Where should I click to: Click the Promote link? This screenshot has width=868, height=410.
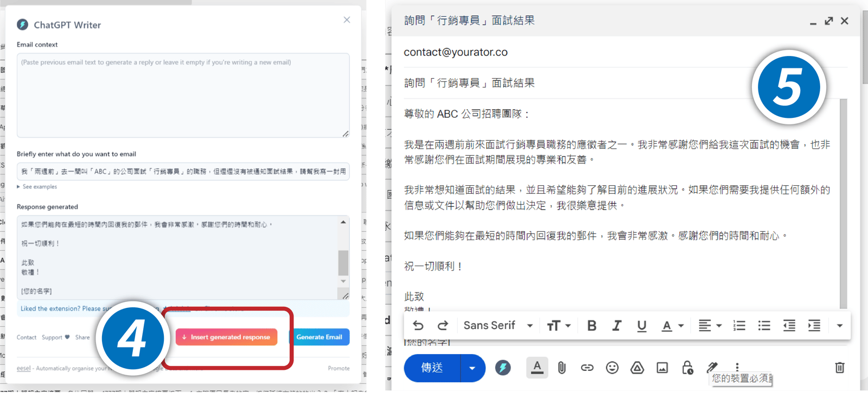tap(339, 368)
